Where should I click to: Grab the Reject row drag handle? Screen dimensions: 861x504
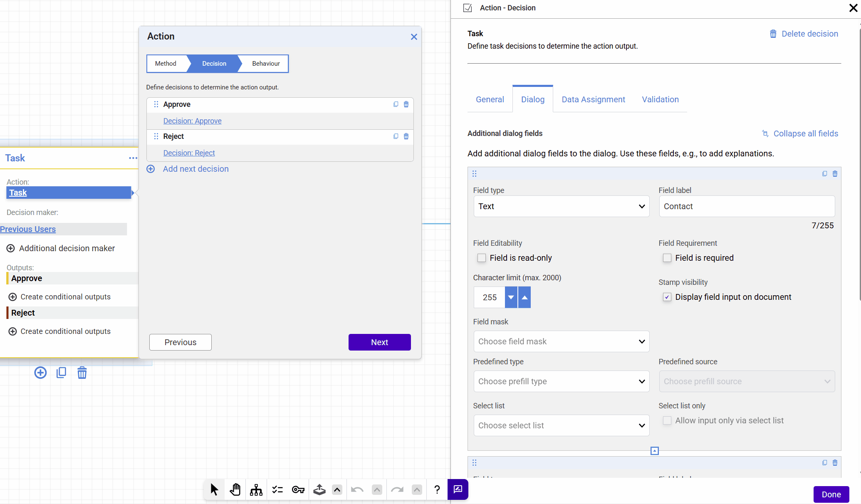coord(156,136)
